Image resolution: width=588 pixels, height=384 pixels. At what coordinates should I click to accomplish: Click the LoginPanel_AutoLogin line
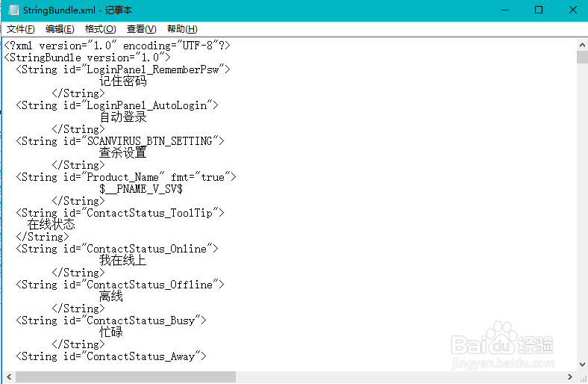tap(117, 105)
